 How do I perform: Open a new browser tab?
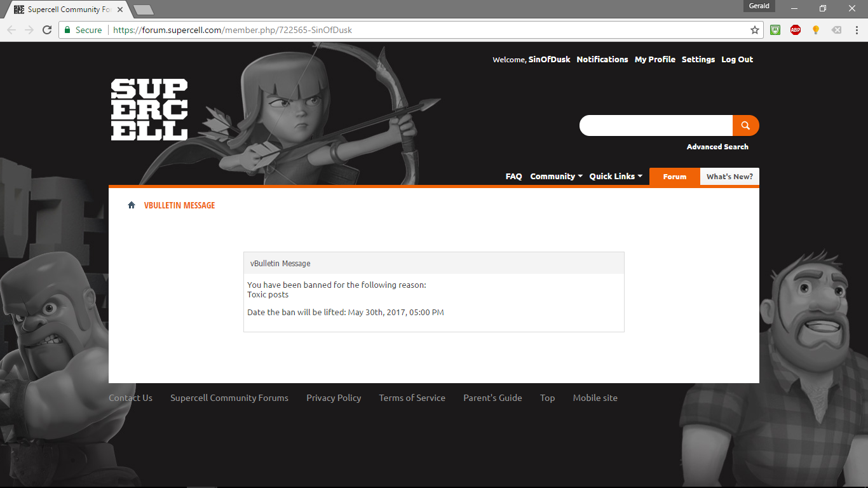[x=144, y=10]
